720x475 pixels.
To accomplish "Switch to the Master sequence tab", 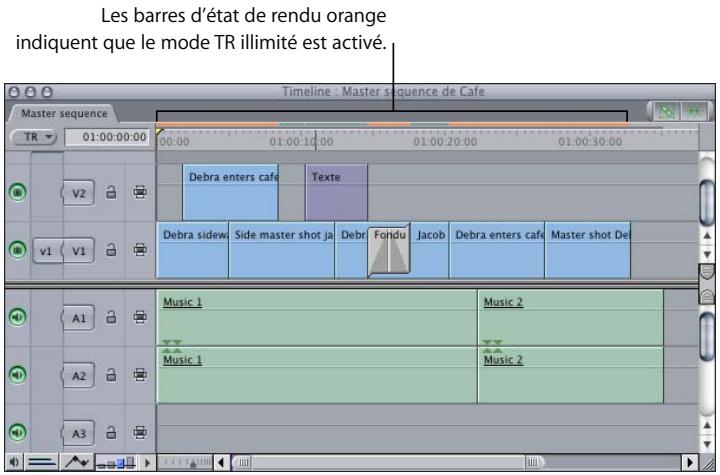I will 63,113.
